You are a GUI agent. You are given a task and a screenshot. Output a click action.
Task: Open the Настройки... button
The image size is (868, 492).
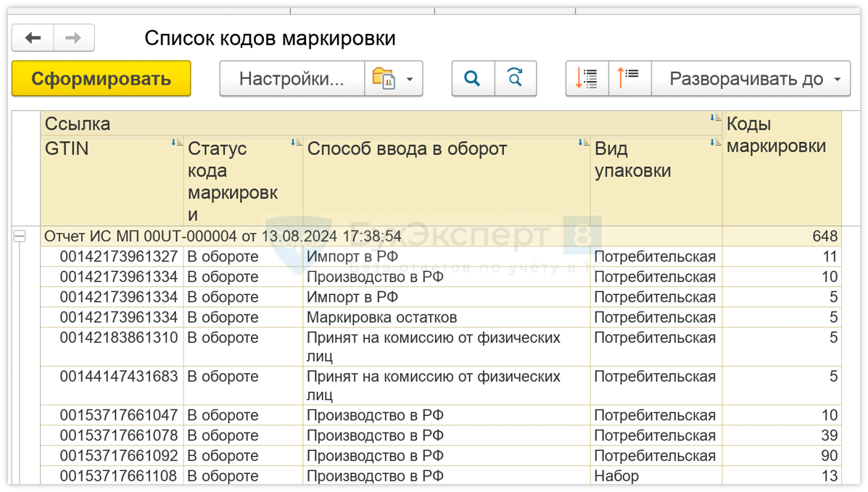pyautogui.click(x=292, y=78)
